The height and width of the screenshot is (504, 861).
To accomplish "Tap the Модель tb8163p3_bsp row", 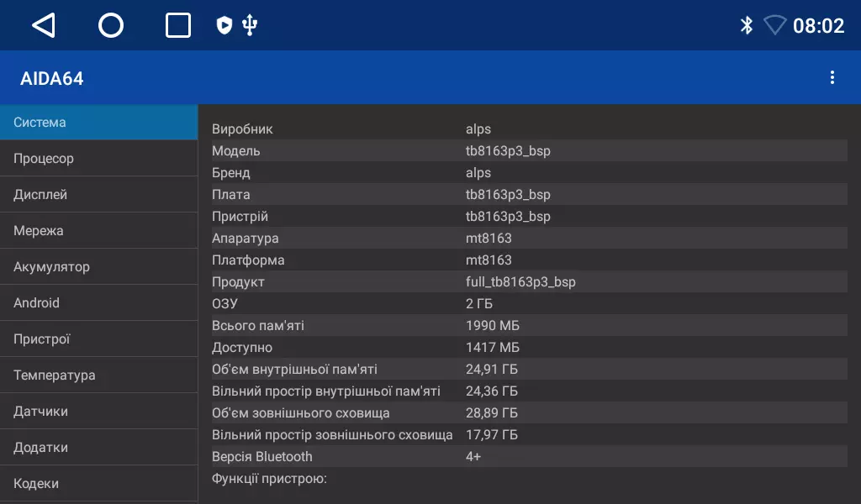I will tap(528, 151).
